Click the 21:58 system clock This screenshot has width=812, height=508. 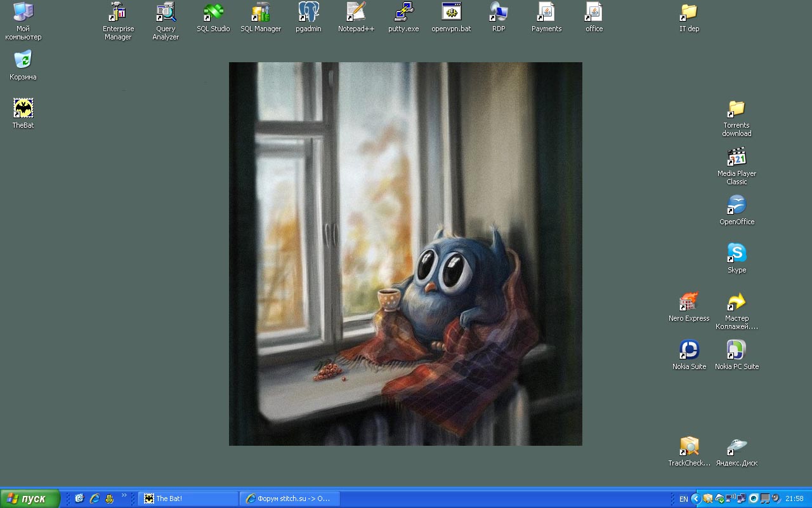pyautogui.click(x=794, y=498)
